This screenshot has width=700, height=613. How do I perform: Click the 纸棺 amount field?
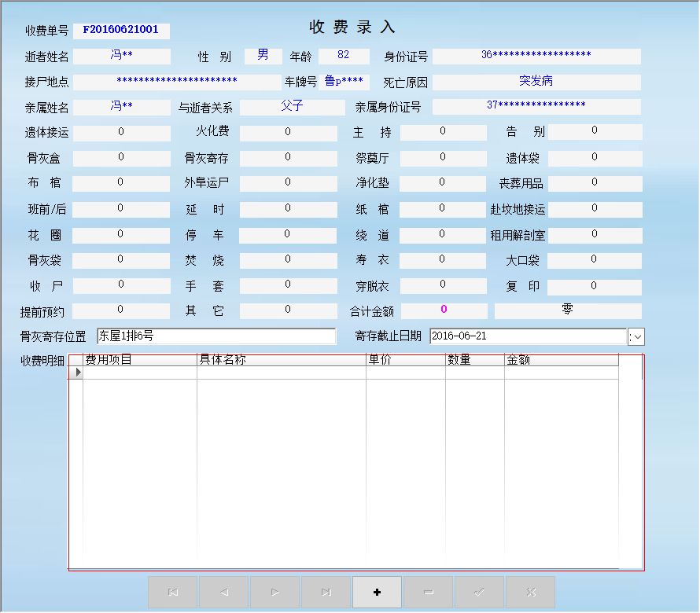tap(443, 209)
